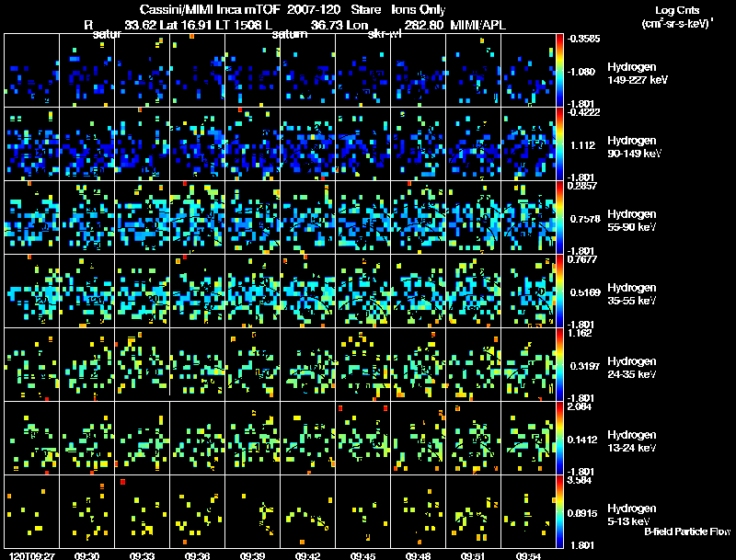
Task: Click the skr-wl annotation above the panels
Action: point(385,34)
